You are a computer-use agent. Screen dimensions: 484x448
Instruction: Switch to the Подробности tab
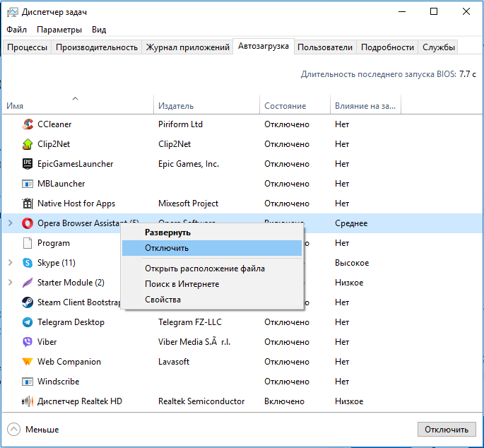point(387,47)
